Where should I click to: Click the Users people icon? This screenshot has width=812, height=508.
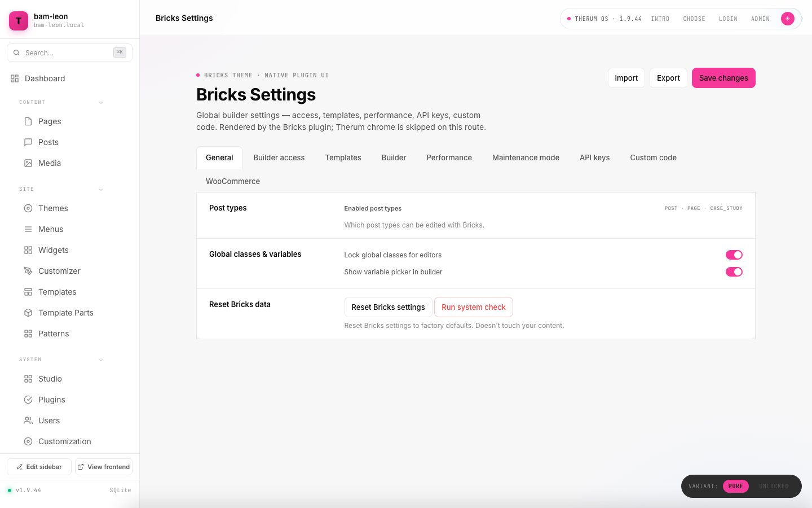(28, 421)
